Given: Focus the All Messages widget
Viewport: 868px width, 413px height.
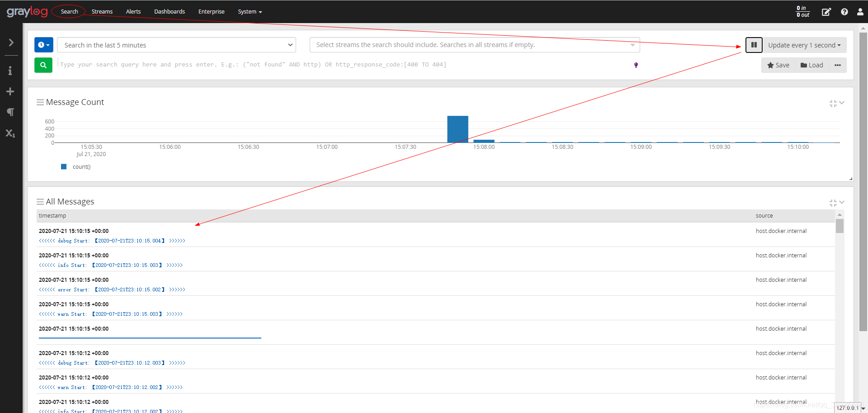Looking at the screenshot, I should pos(833,203).
